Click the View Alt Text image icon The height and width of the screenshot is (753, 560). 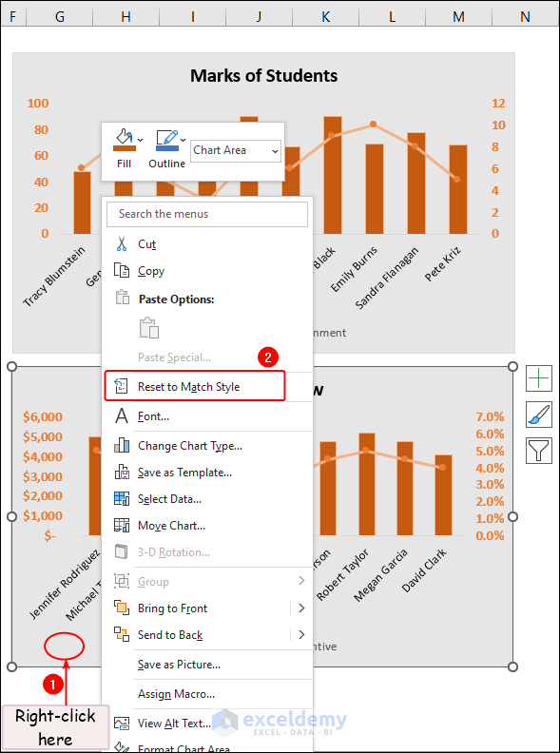coord(122,724)
